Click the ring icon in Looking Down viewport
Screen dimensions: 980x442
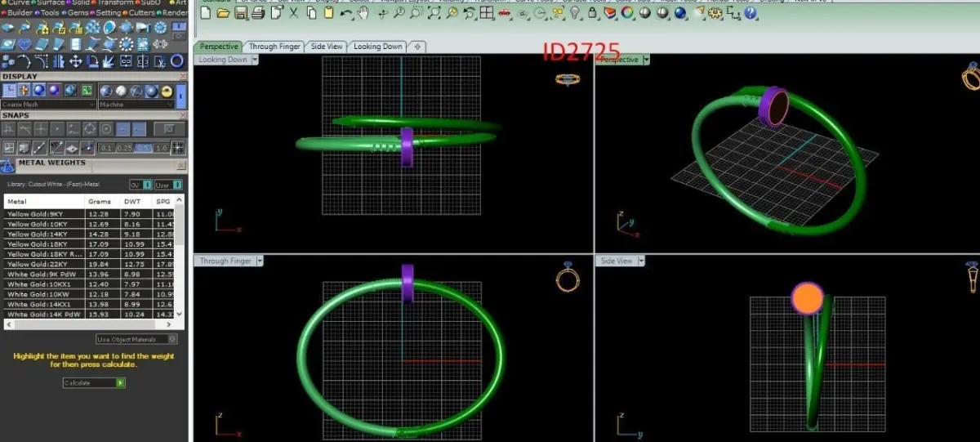pyautogui.click(x=567, y=79)
